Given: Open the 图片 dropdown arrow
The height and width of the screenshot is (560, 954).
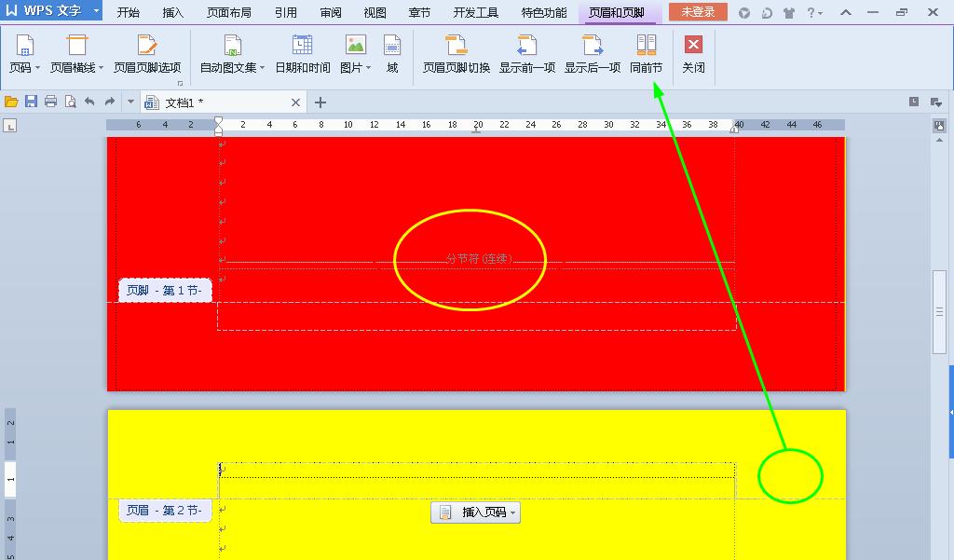Looking at the screenshot, I should pos(368,68).
